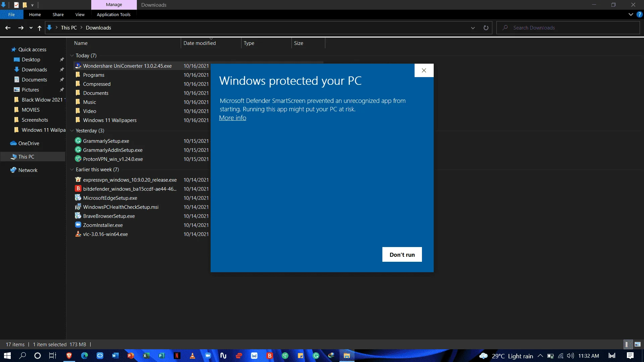
Task: Open Explorer Help question mark icon
Action: pos(639,14)
